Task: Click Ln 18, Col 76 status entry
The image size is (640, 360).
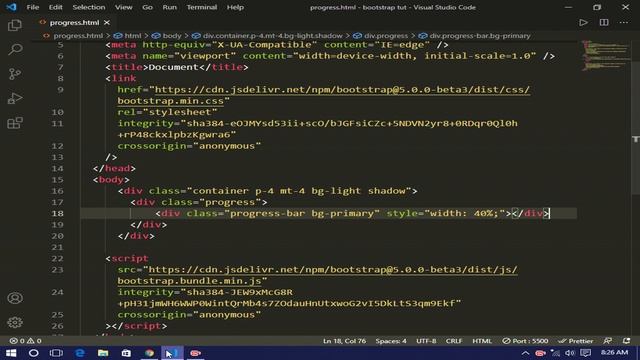Action: (344, 341)
